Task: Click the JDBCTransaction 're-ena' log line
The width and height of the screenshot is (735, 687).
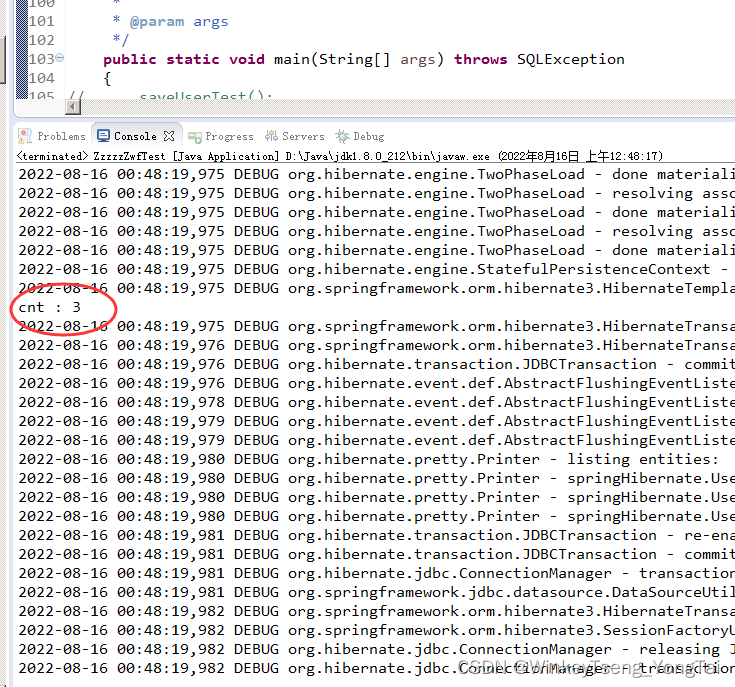Action: pyautogui.click(x=376, y=535)
